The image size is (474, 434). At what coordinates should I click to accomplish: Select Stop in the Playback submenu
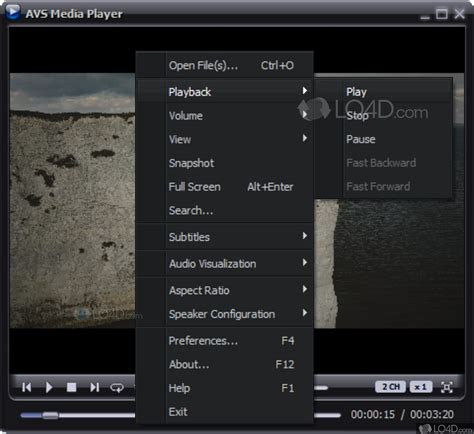click(x=383, y=116)
